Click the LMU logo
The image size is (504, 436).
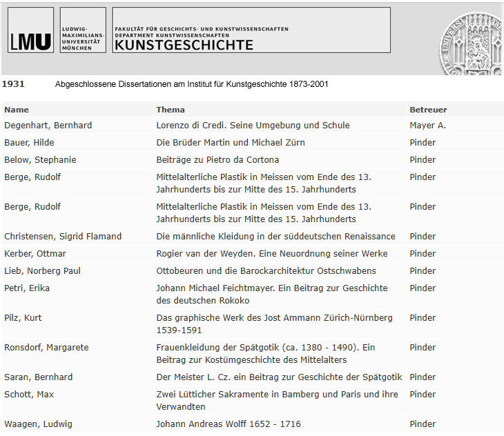pyautogui.click(x=30, y=30)
